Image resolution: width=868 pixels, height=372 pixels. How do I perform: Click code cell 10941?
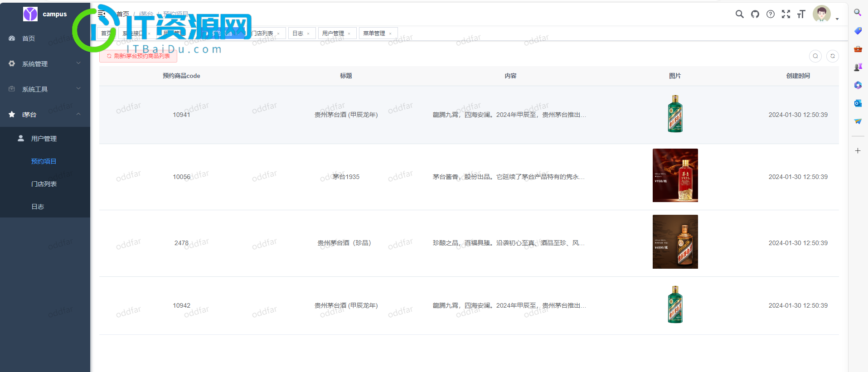[x=181, y=115]
